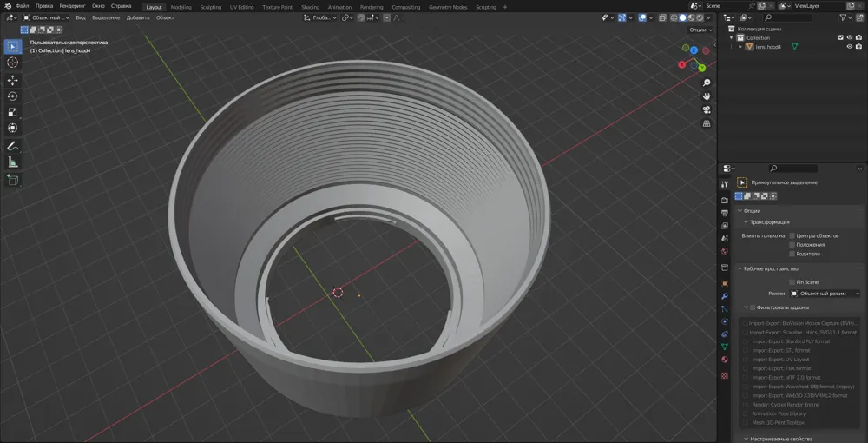
Task: Toggle snapping magnet in header
Action: (361, 17)
